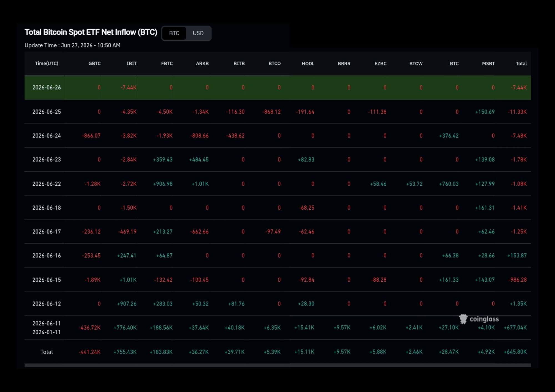Click the HODL column header
The image size is (555, 392).
coord(308,63)
